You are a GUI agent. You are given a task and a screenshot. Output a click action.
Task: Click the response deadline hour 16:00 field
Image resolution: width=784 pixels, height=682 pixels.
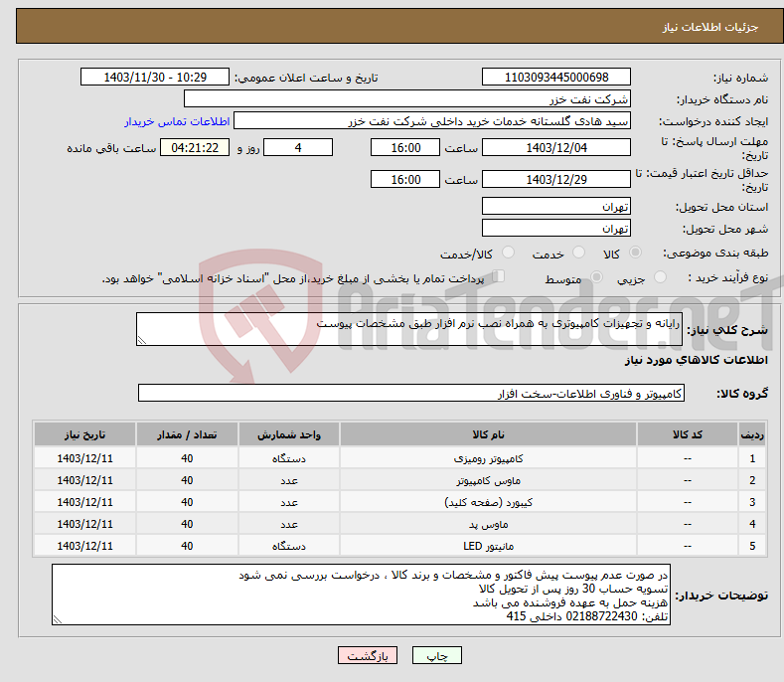(x=405, y=147)
